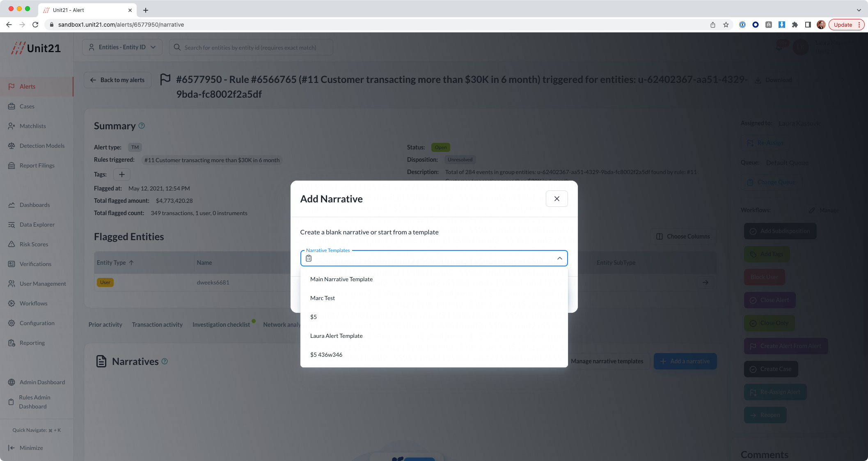
Task: Open Workflows in sidebar
Action: tap(37, 303)
